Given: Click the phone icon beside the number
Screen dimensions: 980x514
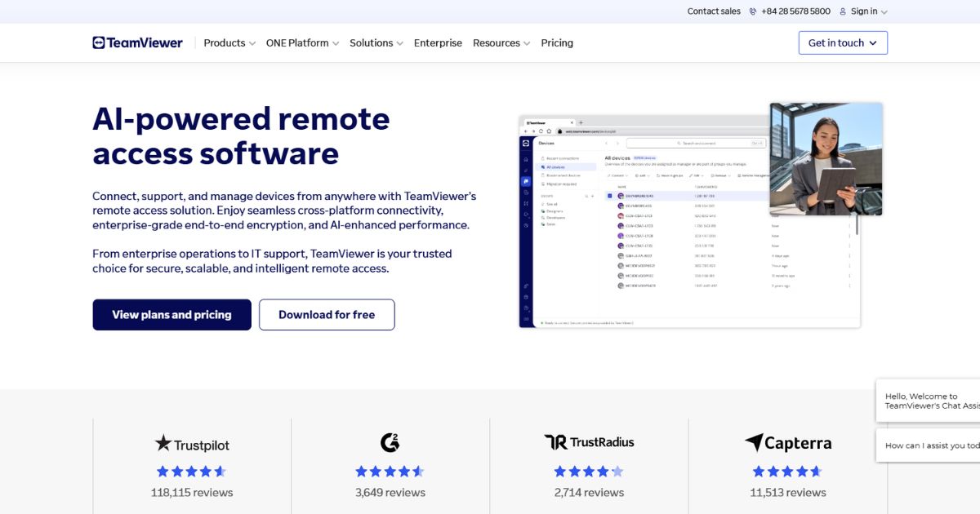Looking at the screenshot, I should 753,11.
